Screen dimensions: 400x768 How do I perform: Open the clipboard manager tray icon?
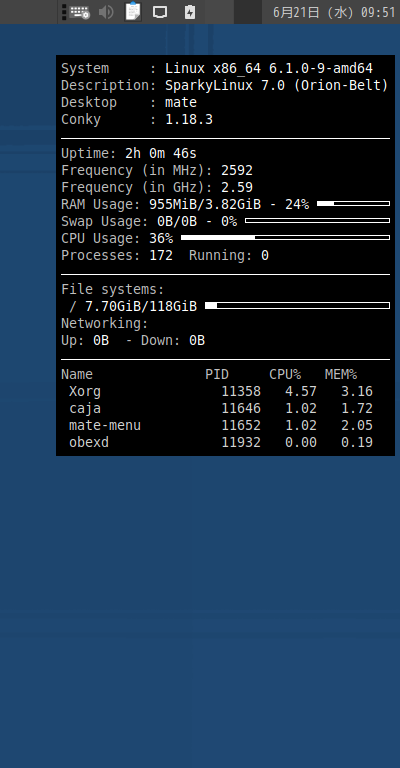[x=133, y=11]
